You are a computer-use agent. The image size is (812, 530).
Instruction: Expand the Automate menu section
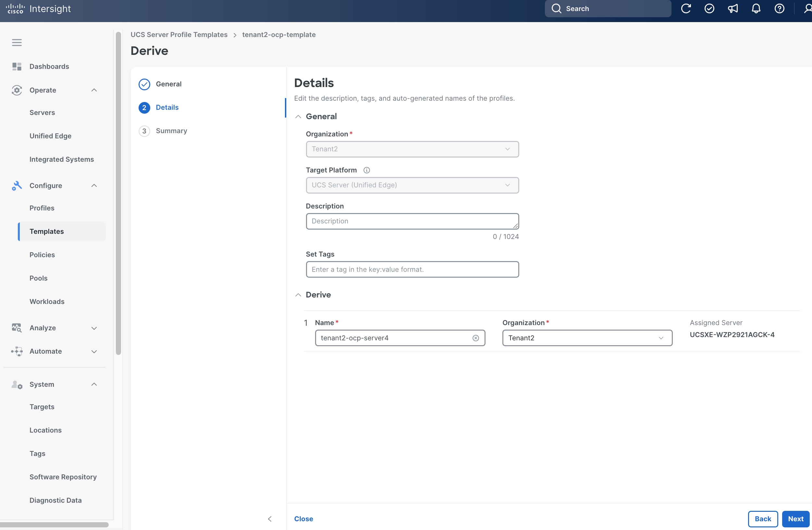pos(94,351)
